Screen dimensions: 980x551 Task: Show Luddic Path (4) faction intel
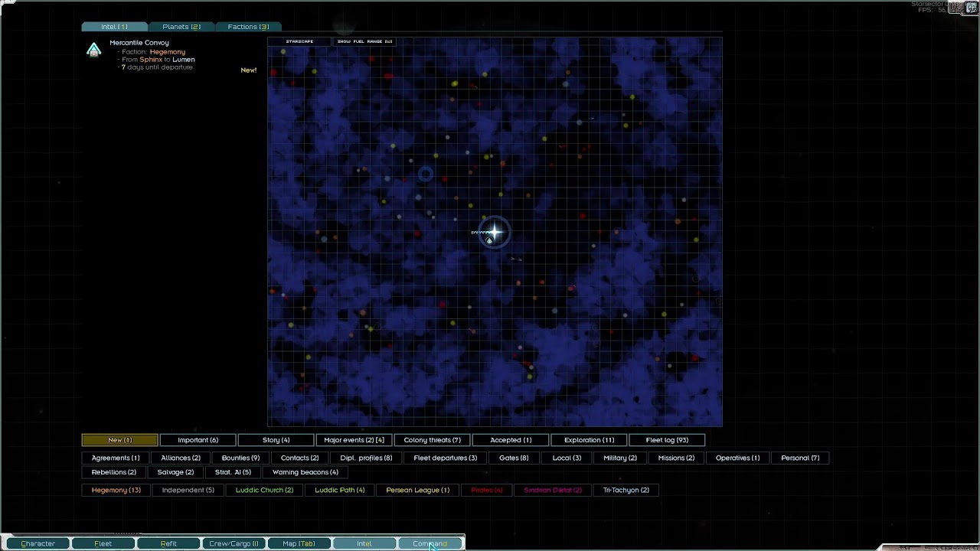point(340,490)
